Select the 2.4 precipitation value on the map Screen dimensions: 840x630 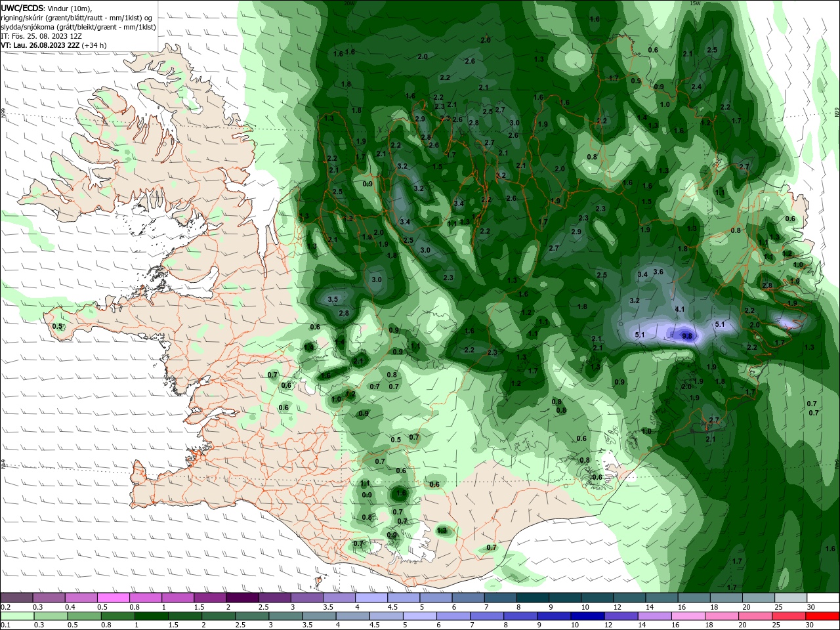coord(696,87)
